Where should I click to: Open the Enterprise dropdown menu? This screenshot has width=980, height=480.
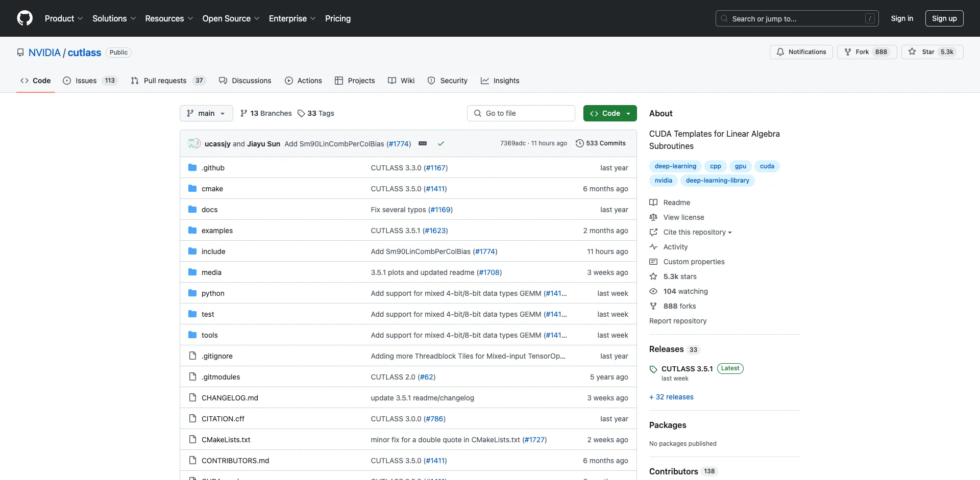point(292,18)
